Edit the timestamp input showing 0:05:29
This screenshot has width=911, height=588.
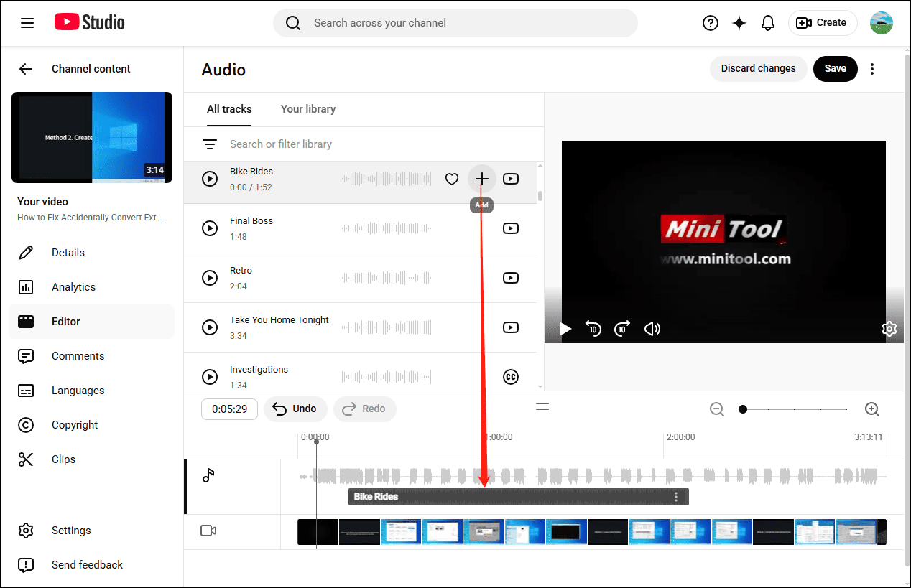[x=229, y=409]
